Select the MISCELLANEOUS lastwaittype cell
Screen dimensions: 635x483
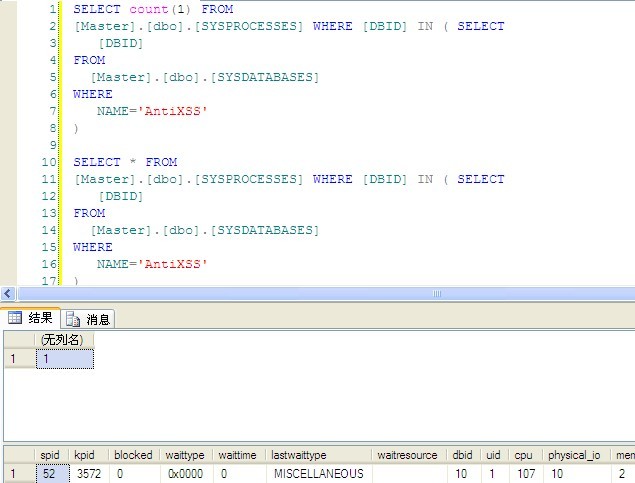click(319, 473)
